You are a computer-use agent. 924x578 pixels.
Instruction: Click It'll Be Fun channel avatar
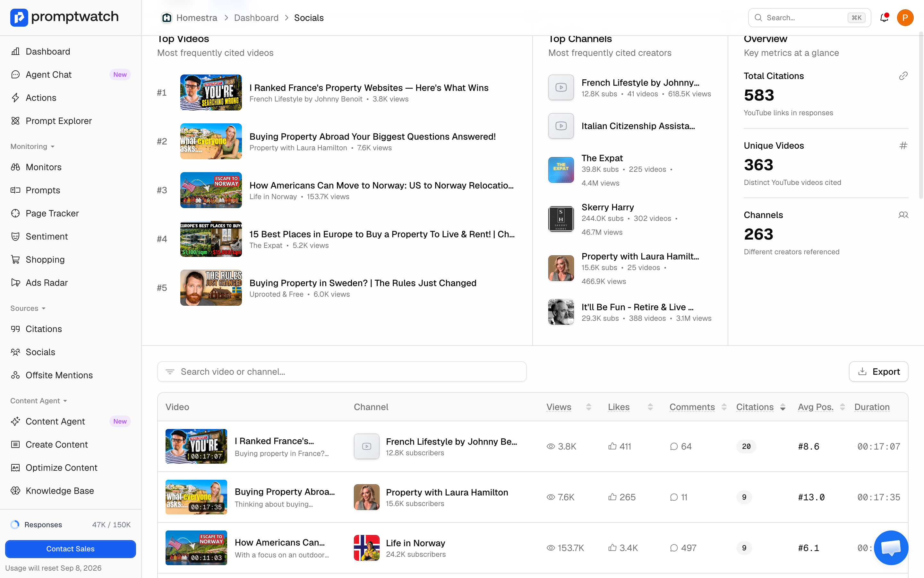[561, 312]
